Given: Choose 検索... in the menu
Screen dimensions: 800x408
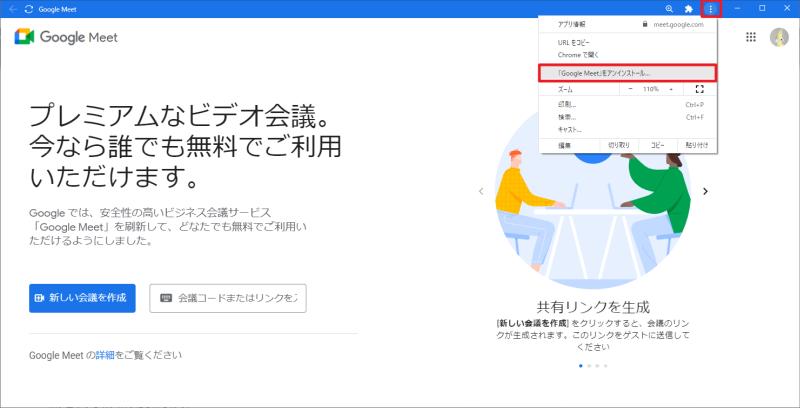Looking at the screenshot, I should coord(628,117).
